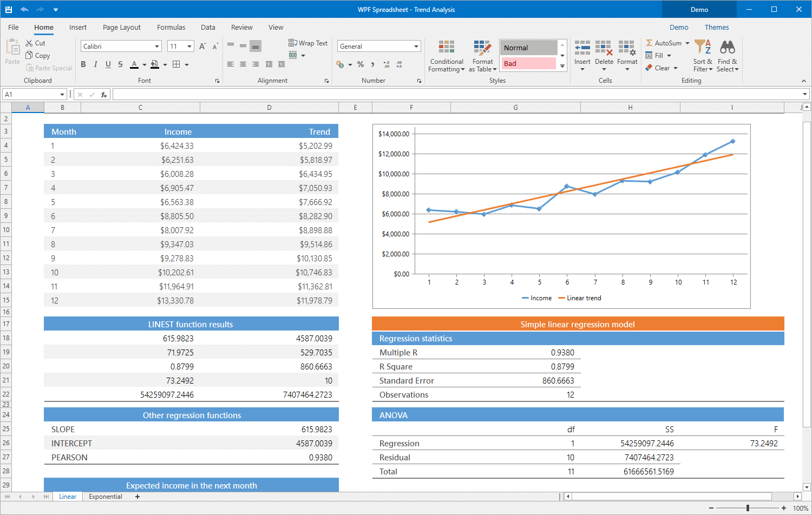Viewport: 812px width, 515px height.
Task: Save the document from quick access toolbar
Action: coord(9,9)
